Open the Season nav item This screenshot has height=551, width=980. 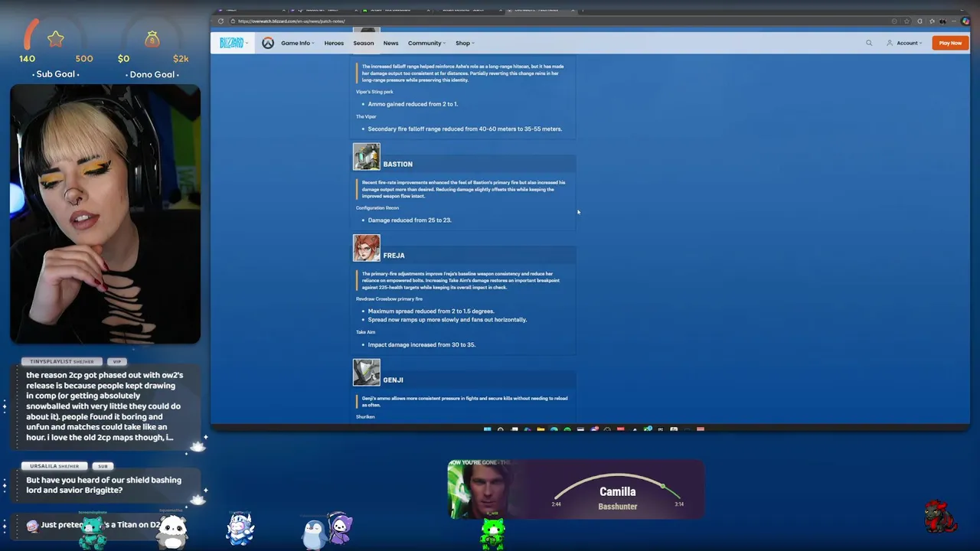(x=363, y=43)
